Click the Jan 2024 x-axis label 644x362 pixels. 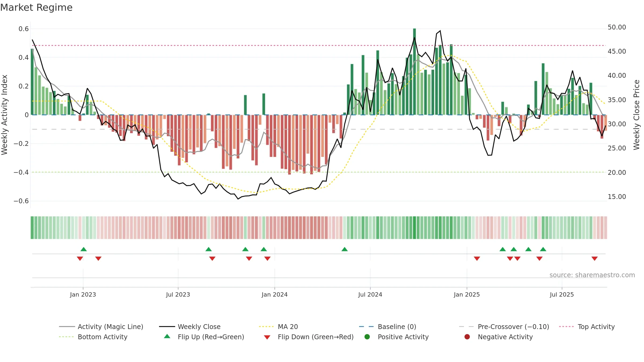coord(275,294)
